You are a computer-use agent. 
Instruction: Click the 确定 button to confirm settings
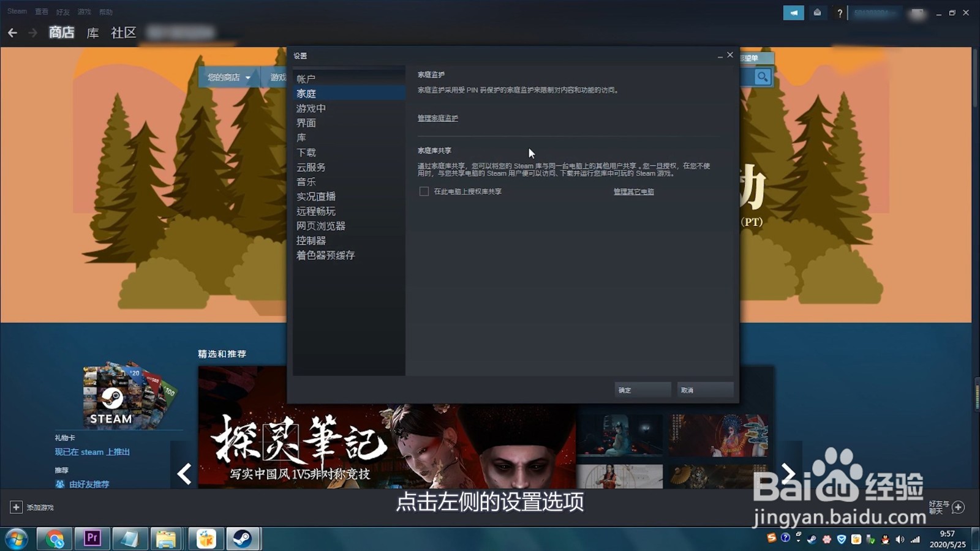coord(642,389)
